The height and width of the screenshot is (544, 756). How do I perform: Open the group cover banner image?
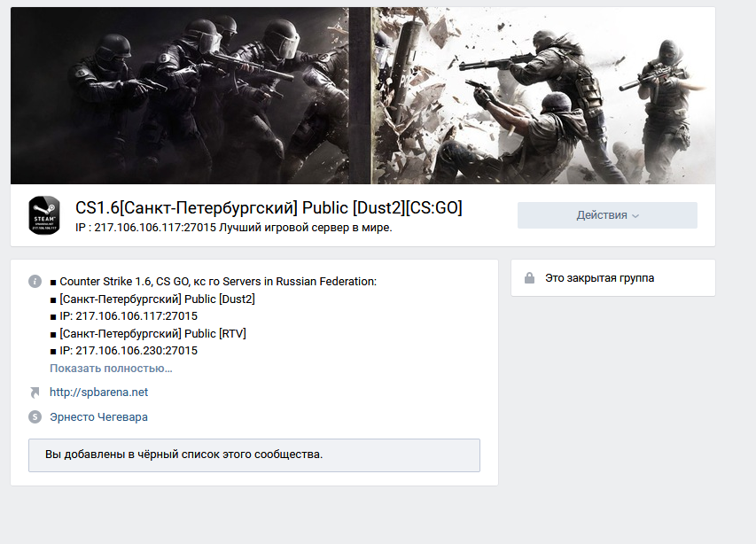(362, 96)
